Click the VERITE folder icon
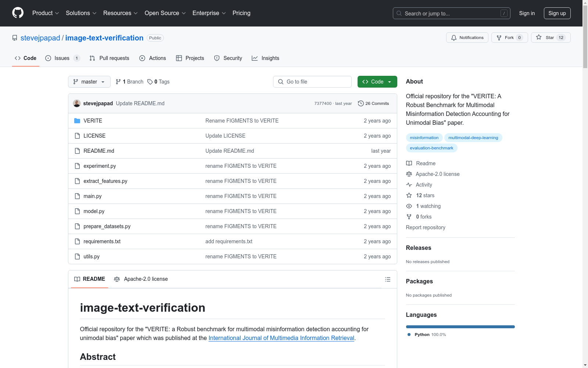The image size is (588, 368). point(77,121)
